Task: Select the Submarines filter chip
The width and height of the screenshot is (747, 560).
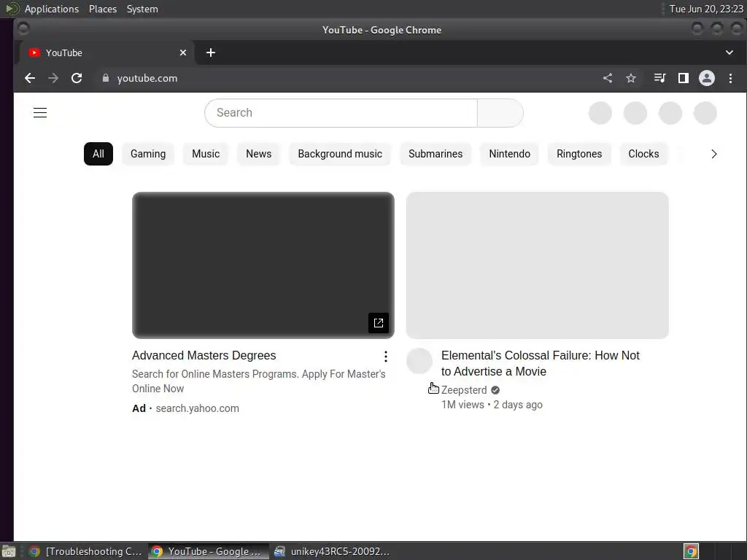Action: 436,154
